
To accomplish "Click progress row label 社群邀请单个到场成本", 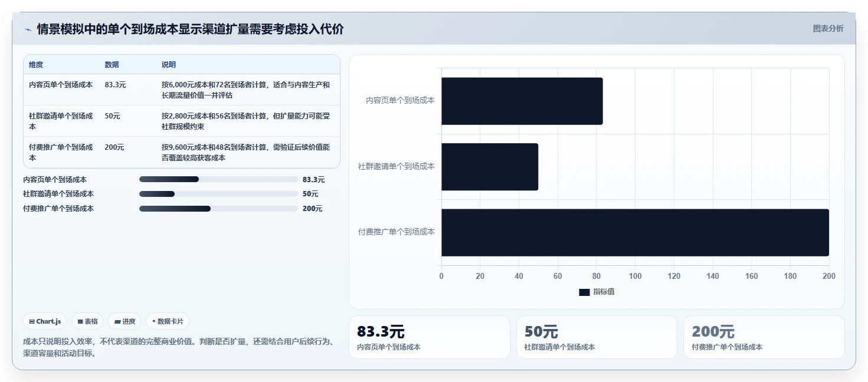I will 58,194.
